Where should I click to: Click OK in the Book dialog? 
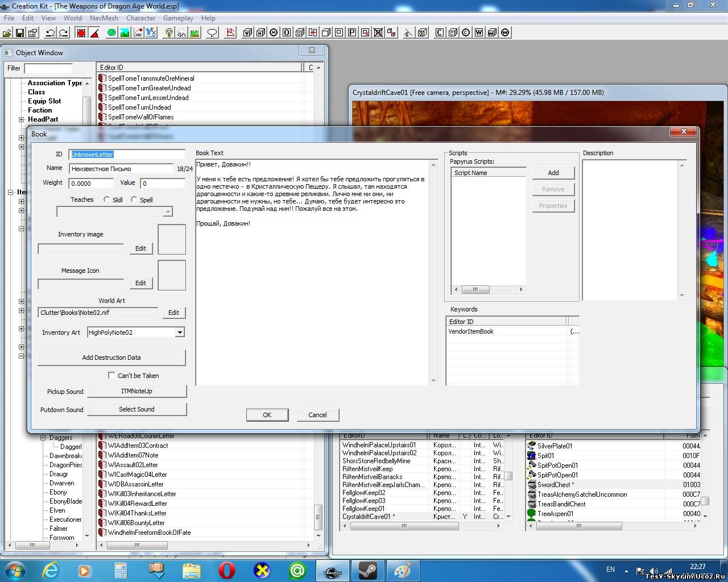coord(267,415)
